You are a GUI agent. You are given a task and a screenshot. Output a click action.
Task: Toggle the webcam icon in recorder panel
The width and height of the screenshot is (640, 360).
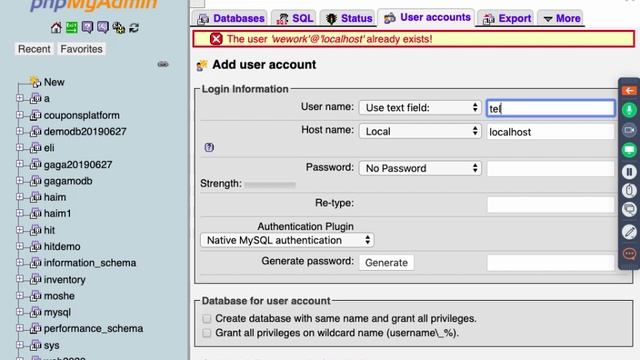tap(629, 130)
